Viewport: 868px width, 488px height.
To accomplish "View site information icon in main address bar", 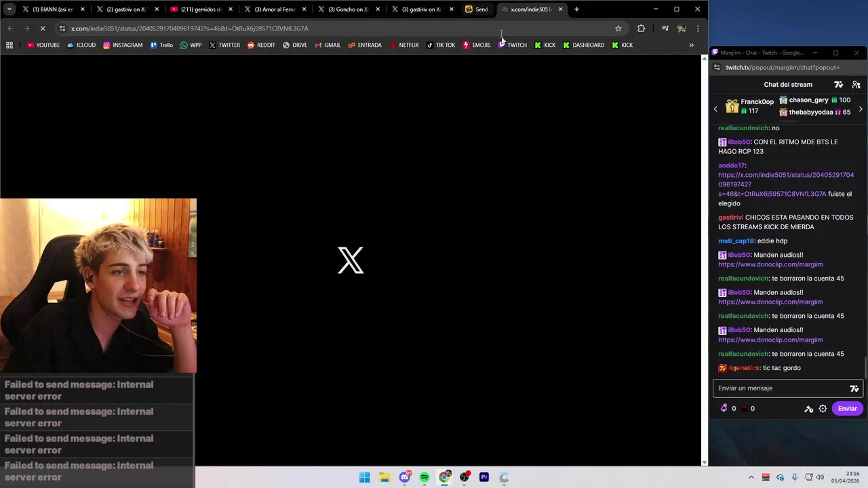I will click(62, 28).
